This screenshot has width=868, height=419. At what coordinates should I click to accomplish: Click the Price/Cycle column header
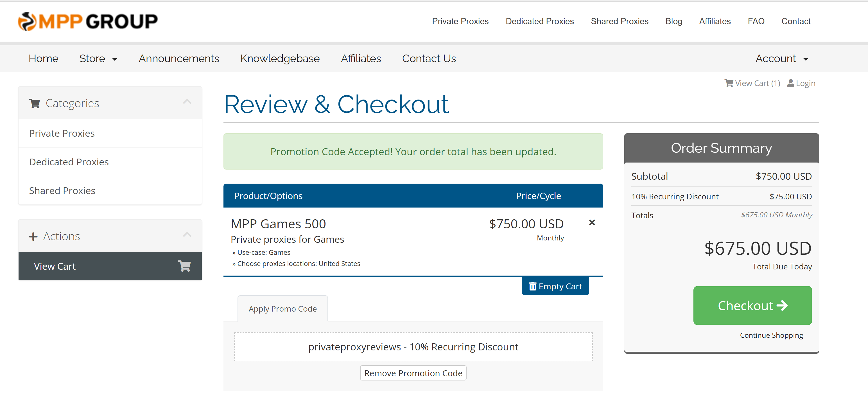pyautogui.click(x=538, y=195)
